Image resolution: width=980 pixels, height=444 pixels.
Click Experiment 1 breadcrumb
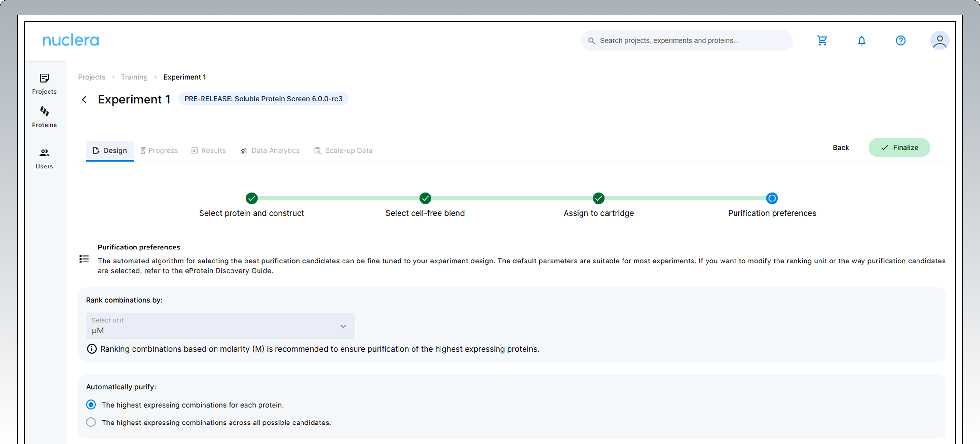point(185,77)
